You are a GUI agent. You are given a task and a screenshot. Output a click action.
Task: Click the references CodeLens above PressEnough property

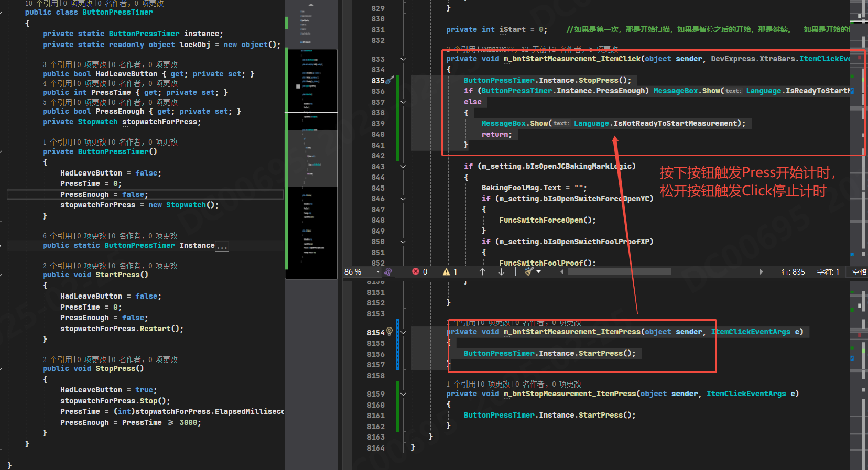(x=110, y=102)
